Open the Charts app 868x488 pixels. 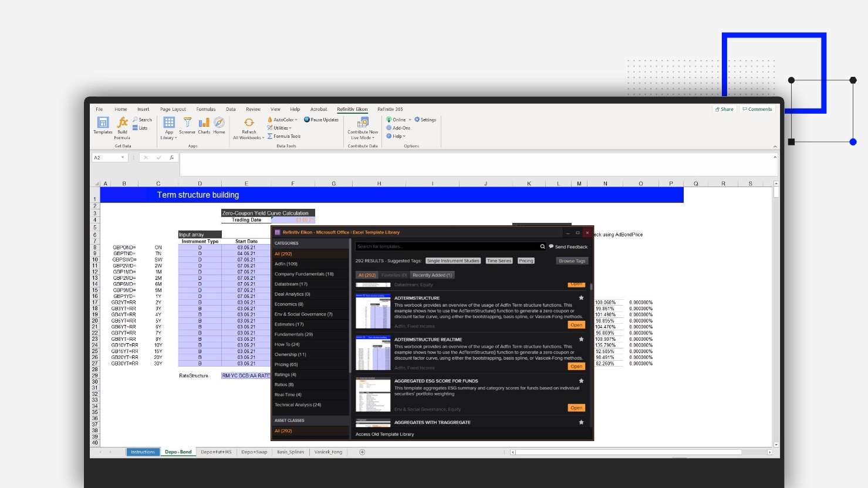(x=204, y=126)
